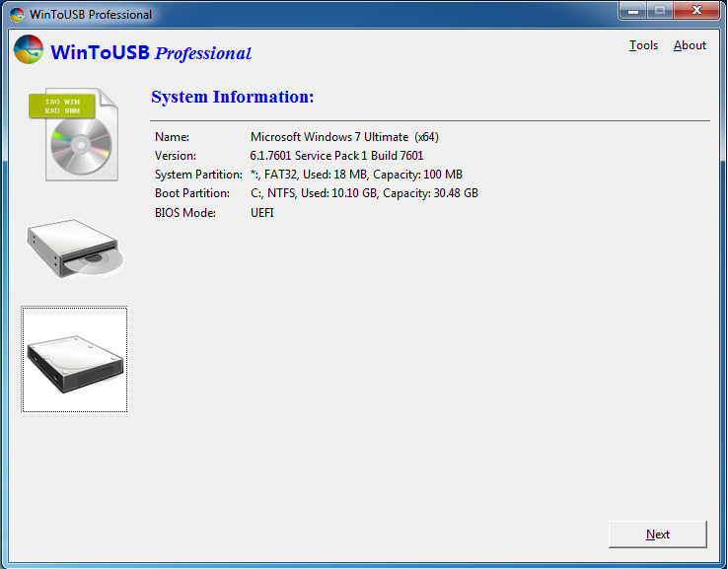Viewport: 728px width, 569px height.
Task: Click the 'System Information:' heading
Action: (x=233, y=97)
